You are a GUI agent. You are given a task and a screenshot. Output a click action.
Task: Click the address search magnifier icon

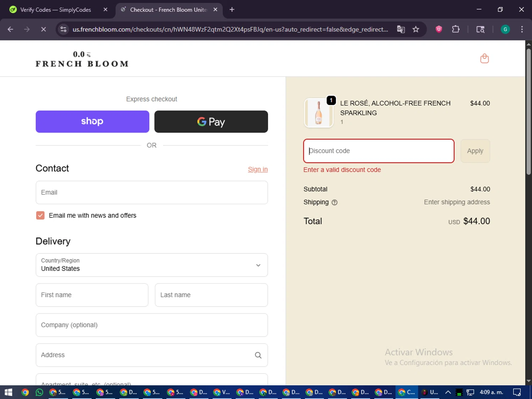tap(258, 355)
